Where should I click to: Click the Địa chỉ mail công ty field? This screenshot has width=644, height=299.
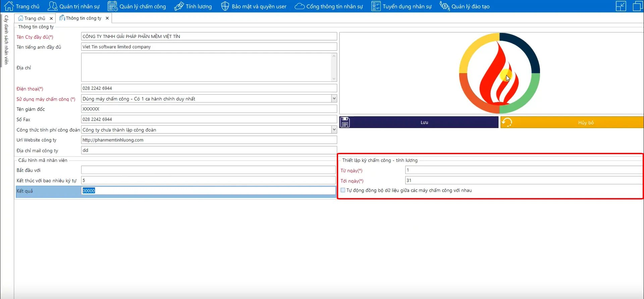click(x=209, y=150)
